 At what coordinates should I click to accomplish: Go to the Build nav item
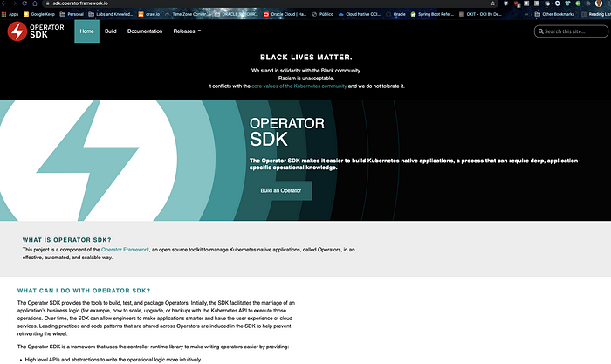pyautogui.click(x=111, y=31)
